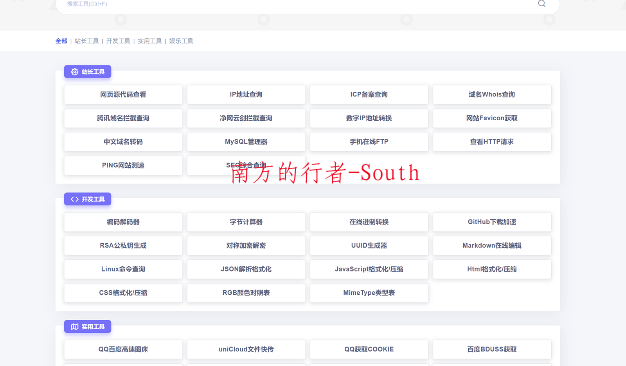Screen dimensions: 626x366
Task: Open the 百度BDUSS获取 tool
Action: pos(492,349)
